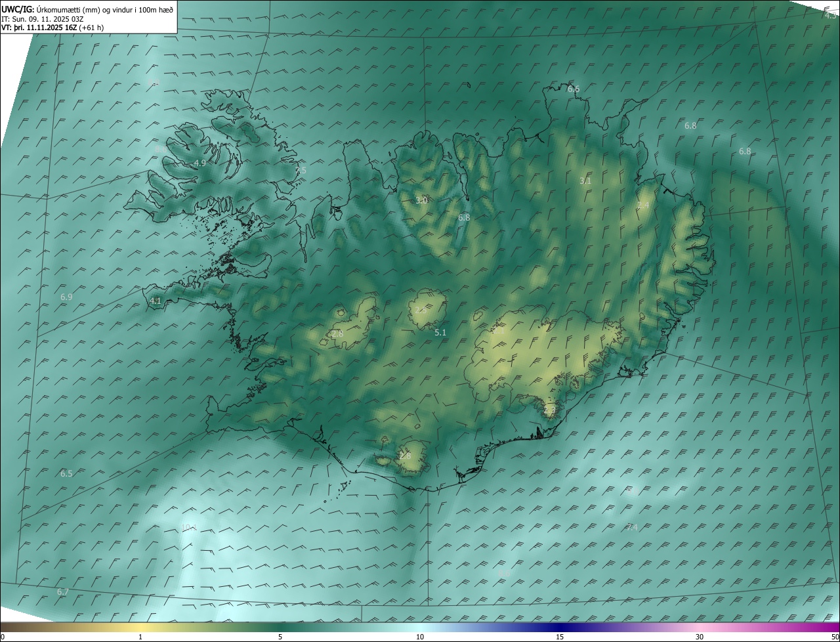840x642 pixels.
Task: Click the colorbar tick label '30'
Action: [700, 637]
